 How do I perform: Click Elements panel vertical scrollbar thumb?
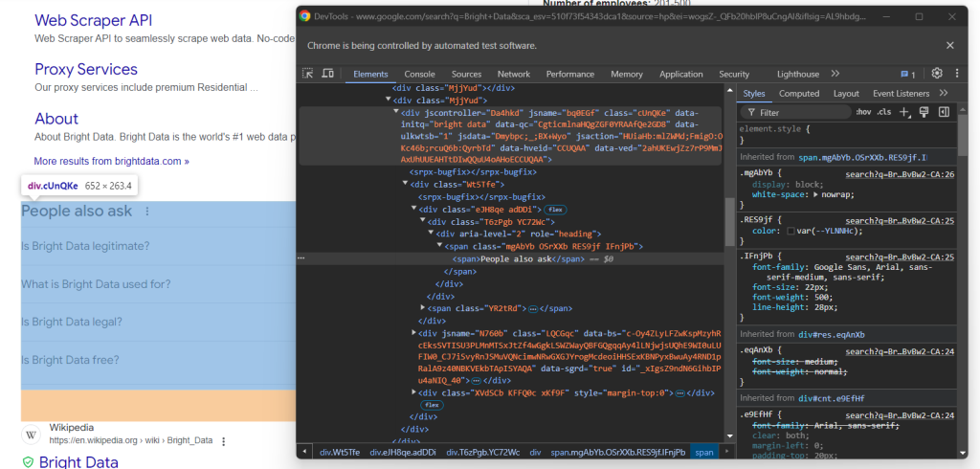pos(728,222)
